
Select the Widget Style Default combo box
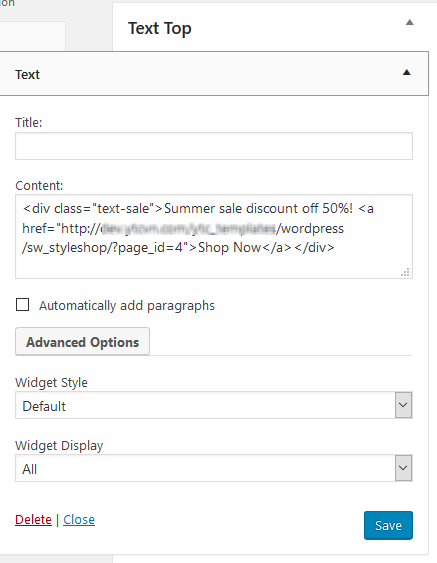tap(214, 405)
